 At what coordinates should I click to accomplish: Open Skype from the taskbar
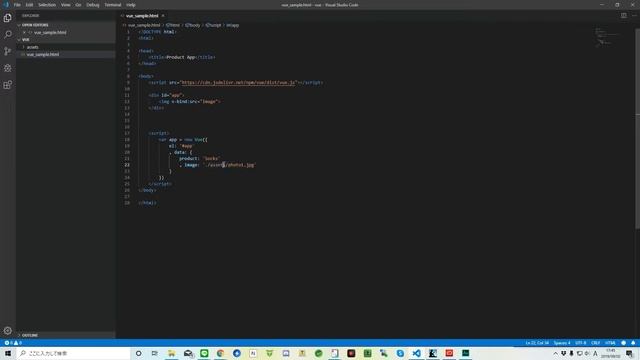[x=400, y=353]
